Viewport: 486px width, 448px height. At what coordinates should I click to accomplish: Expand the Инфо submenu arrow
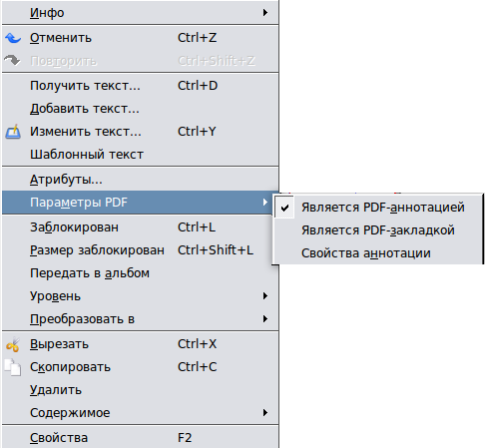265,13
